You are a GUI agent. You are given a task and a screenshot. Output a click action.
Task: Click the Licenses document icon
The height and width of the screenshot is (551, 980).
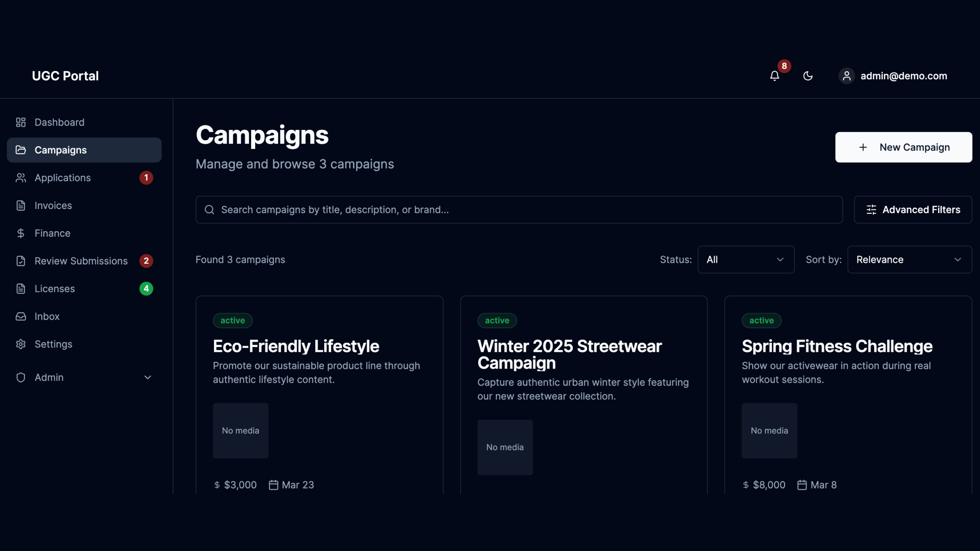(x=21, y=289)
